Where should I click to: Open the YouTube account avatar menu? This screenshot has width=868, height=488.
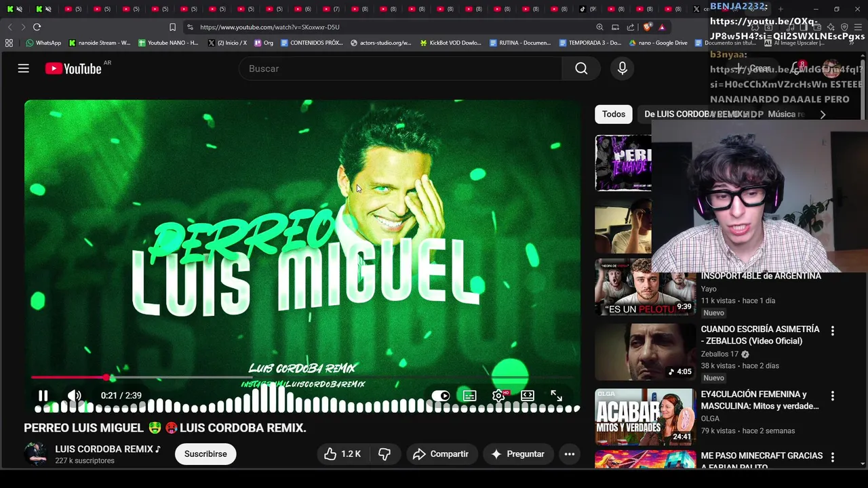831,68
